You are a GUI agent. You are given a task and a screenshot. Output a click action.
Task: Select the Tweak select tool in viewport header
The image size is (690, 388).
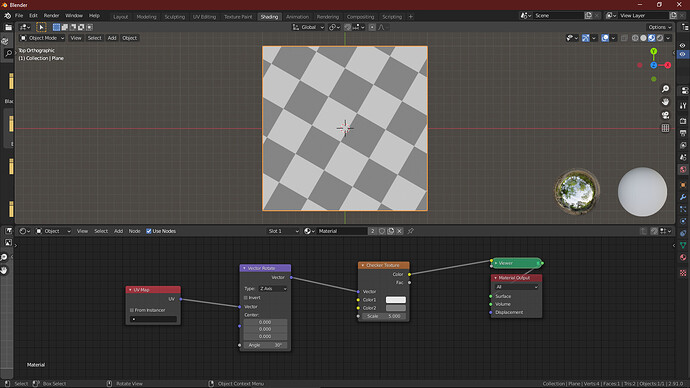point(41,27)
